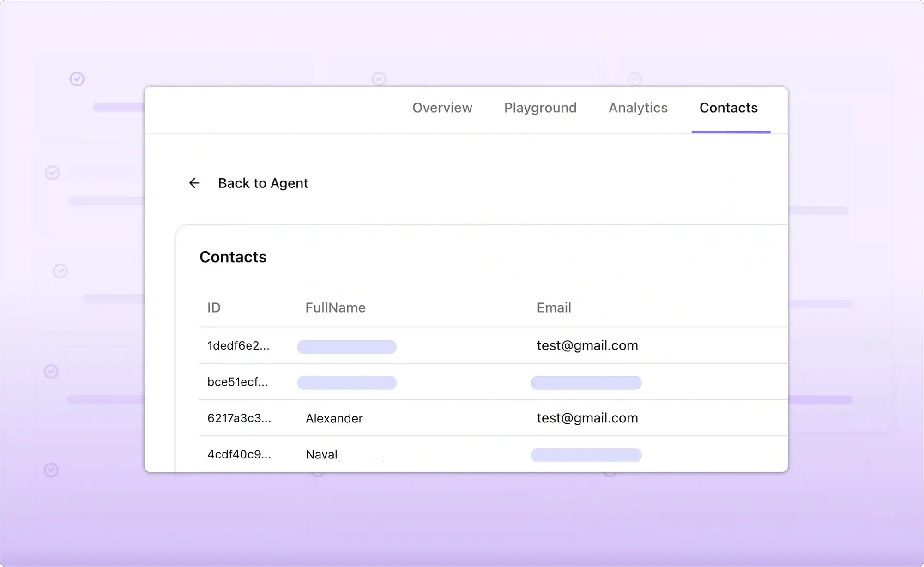Select contact ID 6217a3c3...
The width and height of the screenshot is (924, 567).
tap(239, 418)
